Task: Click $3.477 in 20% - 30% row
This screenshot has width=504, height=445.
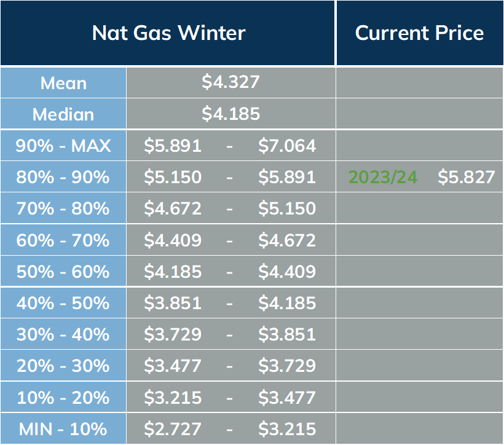Action: coord(173,366)
